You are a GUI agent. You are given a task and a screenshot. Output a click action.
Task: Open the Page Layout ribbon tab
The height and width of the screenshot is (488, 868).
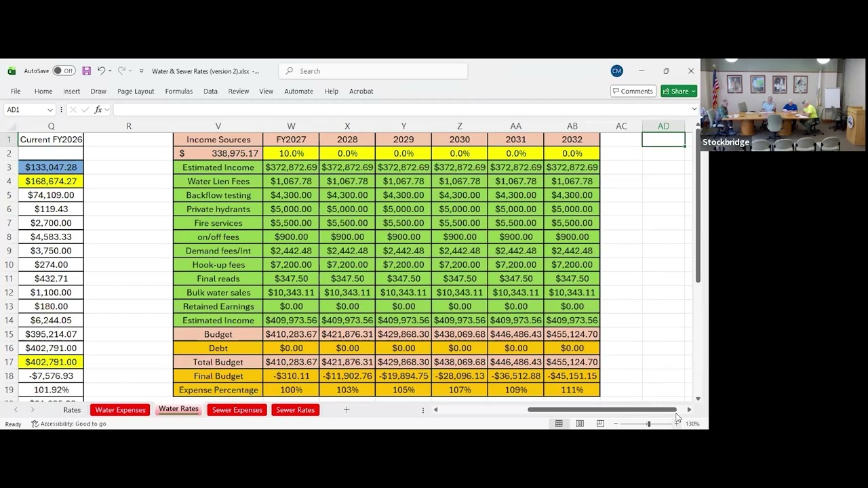(136, 91)
